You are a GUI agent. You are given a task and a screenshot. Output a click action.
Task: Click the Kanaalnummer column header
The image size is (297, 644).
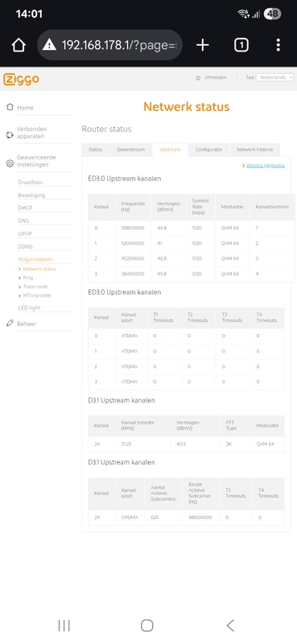click(271, 207)
